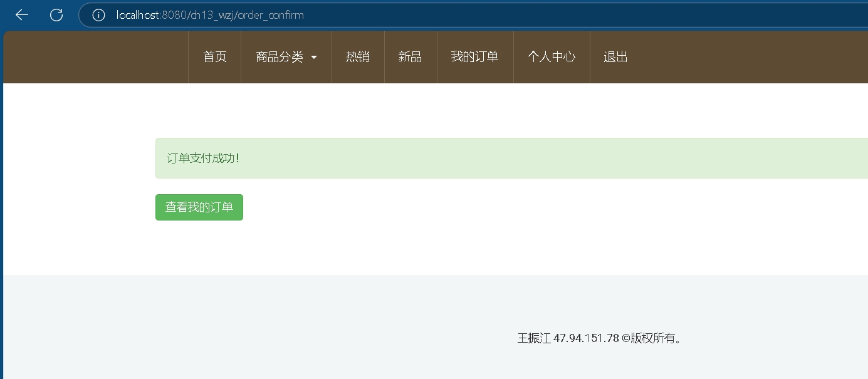Click the caret arrow beside 商品分类

click(x=314, y=58)
